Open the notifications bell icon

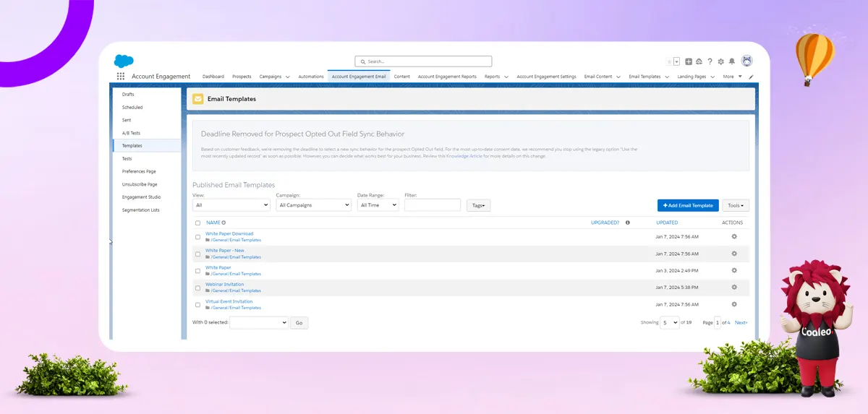732,61
